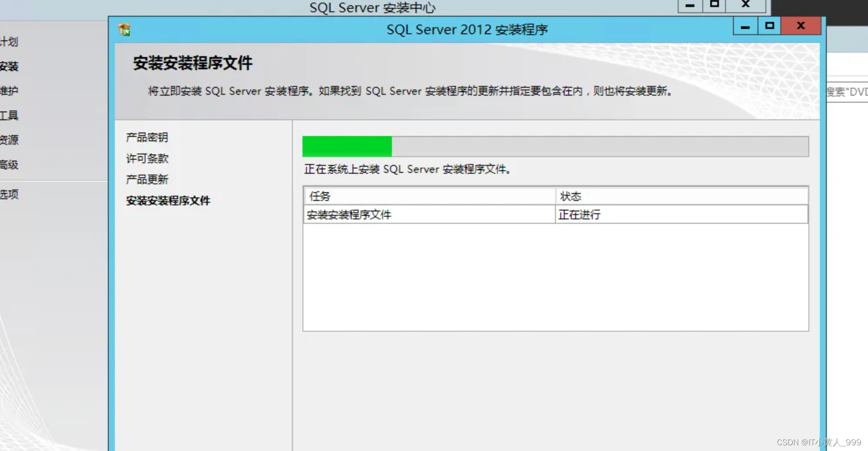The width and height of the screenshot is (868, 451).
Task: Select 资源 in the sidebar
Action: pos(8,140)
